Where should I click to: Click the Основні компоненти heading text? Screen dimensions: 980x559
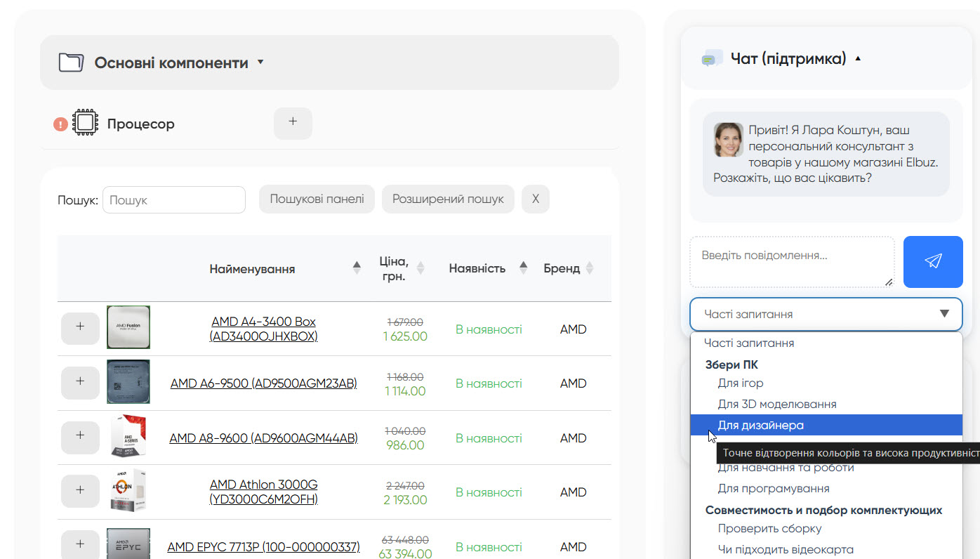tap(171, 63)
